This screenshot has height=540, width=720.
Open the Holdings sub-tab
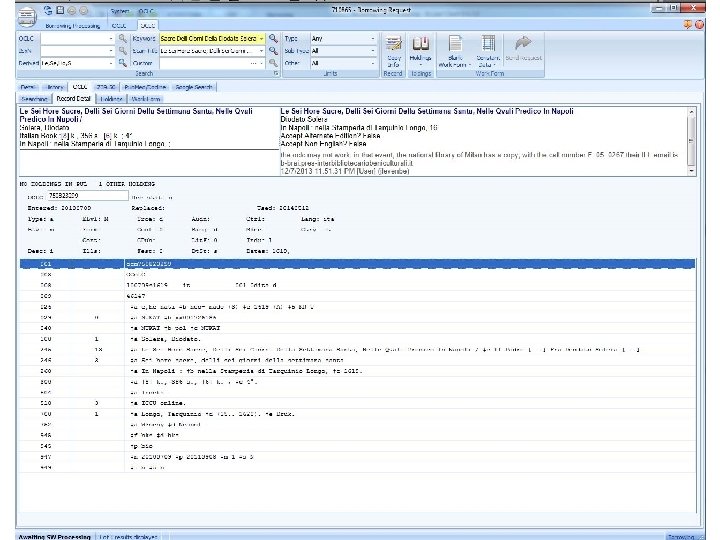click(112, 99)
